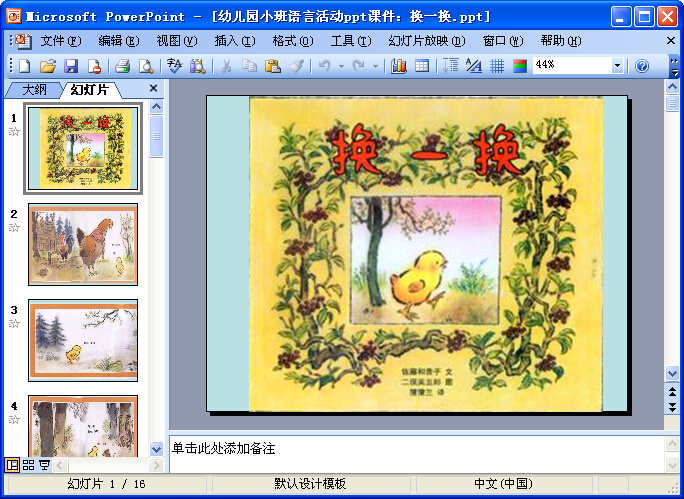Click the expand all outline icon
Image resolution: width=684 pixels, height=499 pixels.
click(x=450, y=66)
